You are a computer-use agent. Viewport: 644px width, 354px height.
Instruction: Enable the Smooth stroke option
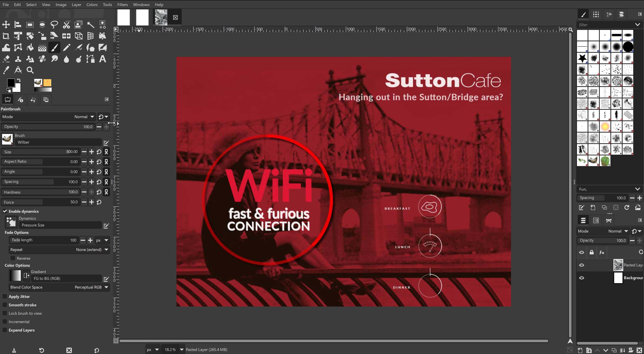coord(5,305)
